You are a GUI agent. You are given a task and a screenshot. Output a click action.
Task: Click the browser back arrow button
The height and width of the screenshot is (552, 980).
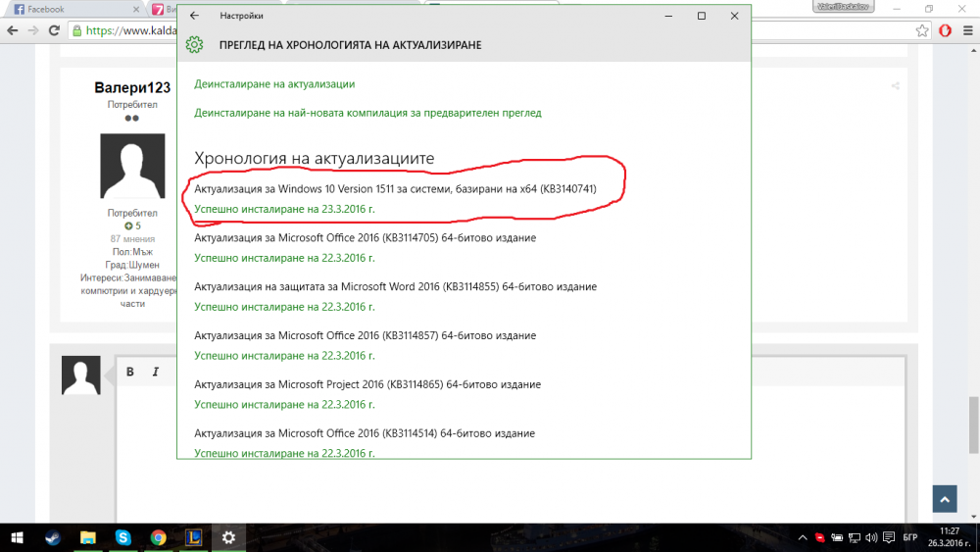13,30
